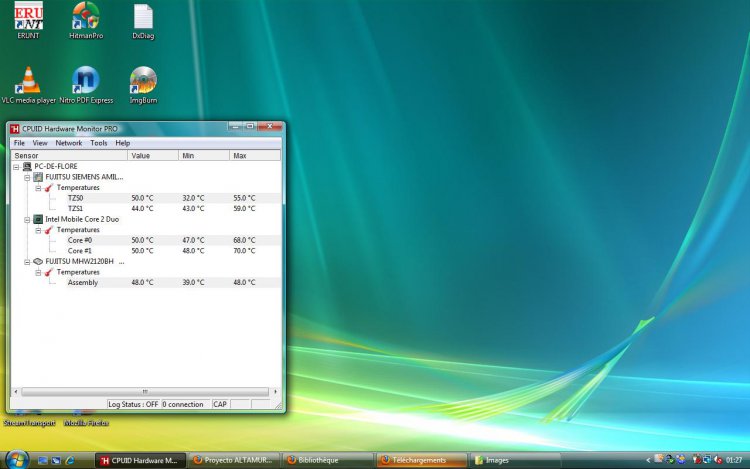Collapse the PC-DE-FLORE tree node

16,167
